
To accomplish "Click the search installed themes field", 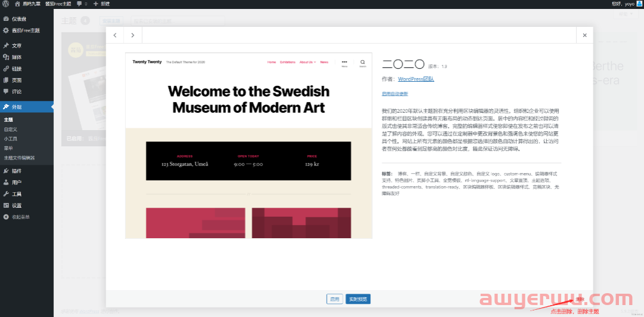I will point(178,20).
